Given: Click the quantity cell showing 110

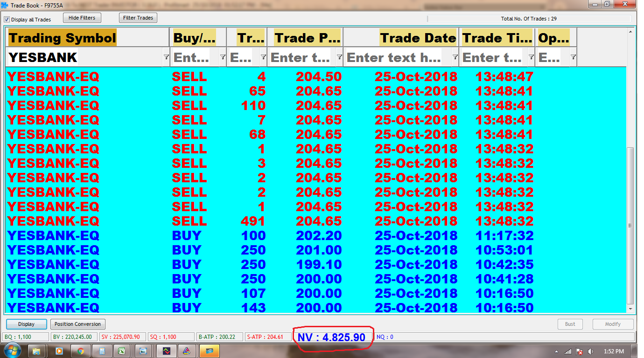Looking at the screenshot, I should coord(253,105).
